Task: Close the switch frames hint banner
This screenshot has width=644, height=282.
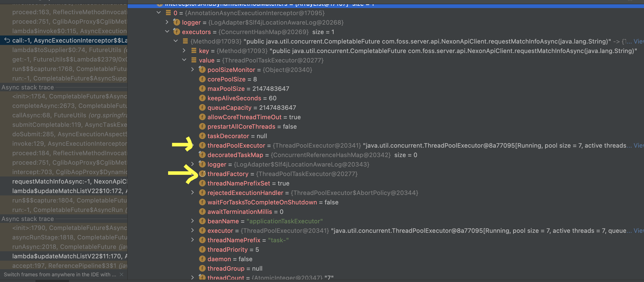Action: coord(122,274)
